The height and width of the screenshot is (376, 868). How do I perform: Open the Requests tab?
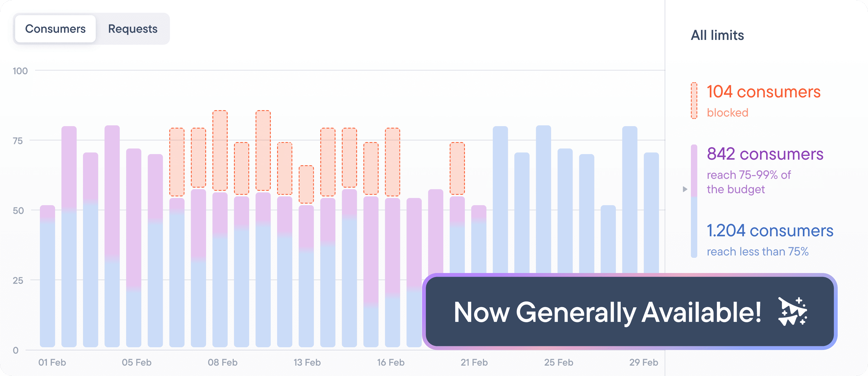pos(132,29)
